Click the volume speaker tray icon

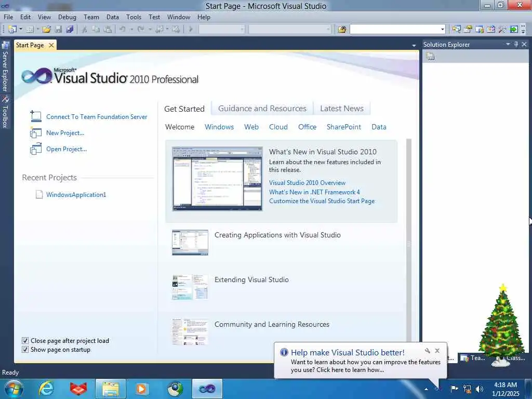pyautogui.click(x=480, y=389)
